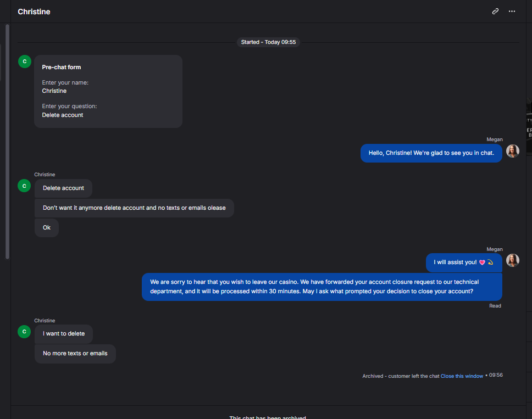Image resolution: width=532 pixels, height=419 pixels.
Task: Click the Started Today 09:55 timestamp label
Action: pyautogui.click(x=268, y=42)
